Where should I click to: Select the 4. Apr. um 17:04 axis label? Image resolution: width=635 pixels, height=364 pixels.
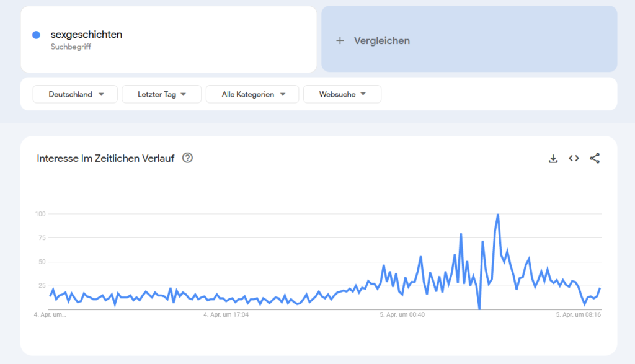(x=226, y=315)
